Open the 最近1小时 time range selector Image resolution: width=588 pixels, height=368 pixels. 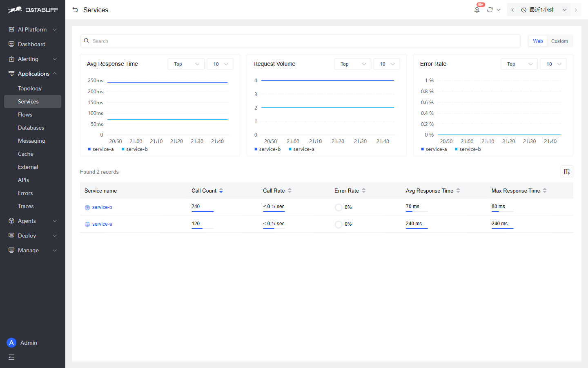click(544, 10)
